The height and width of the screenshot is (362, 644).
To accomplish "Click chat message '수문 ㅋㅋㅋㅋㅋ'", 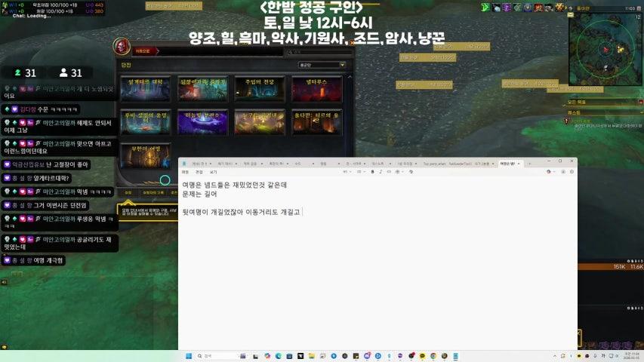I will click(57, 109).
